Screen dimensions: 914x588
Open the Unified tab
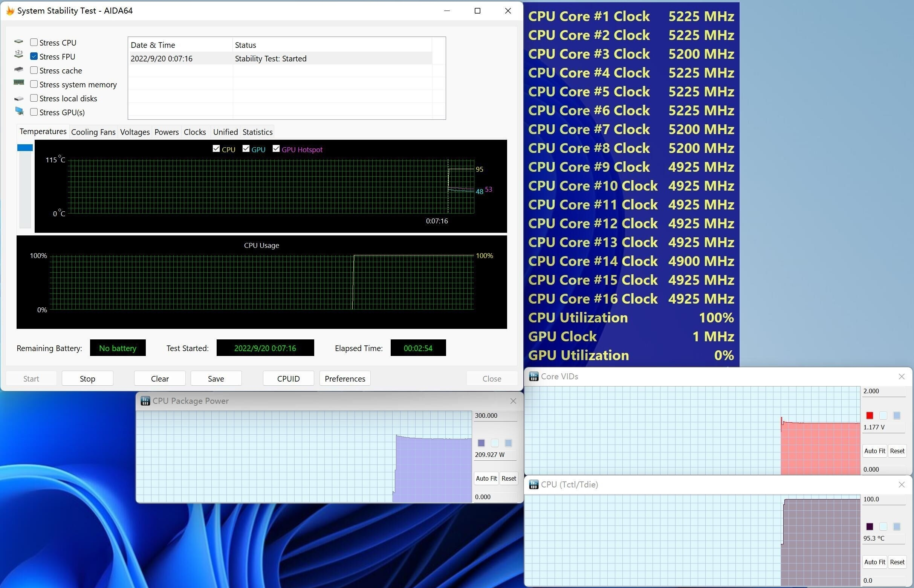click(225, 132)
